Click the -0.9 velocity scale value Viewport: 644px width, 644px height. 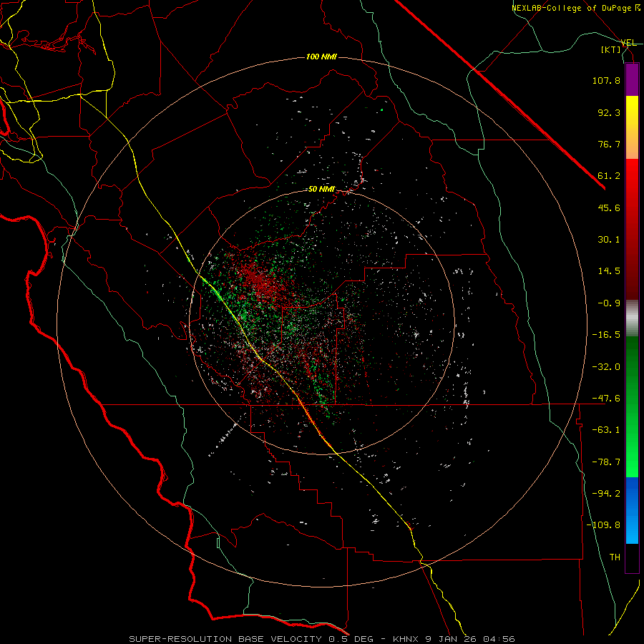point(609,303)
